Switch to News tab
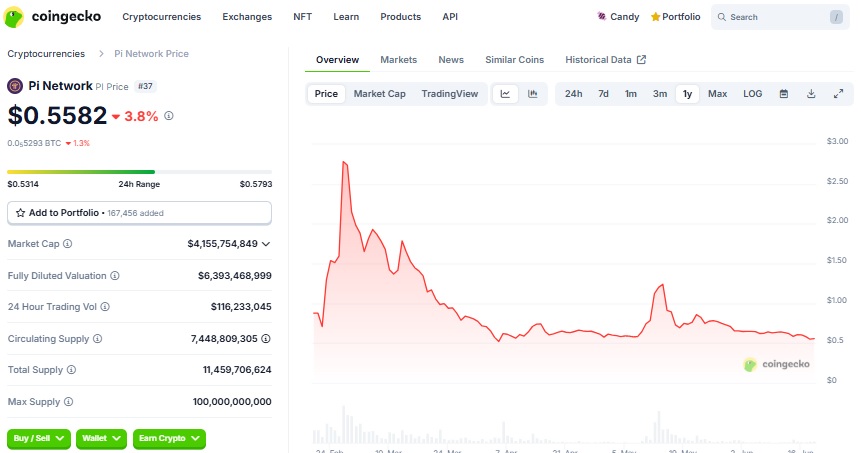861x453 pixels. click(451, 60)
